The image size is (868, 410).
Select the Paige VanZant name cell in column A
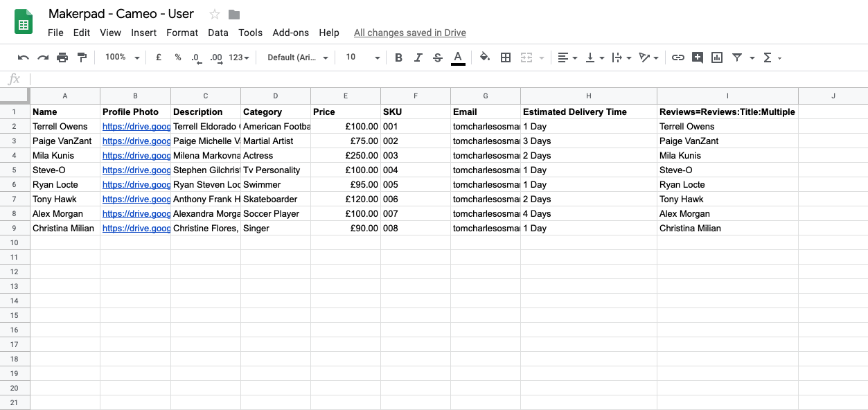(x=65, y=141)
